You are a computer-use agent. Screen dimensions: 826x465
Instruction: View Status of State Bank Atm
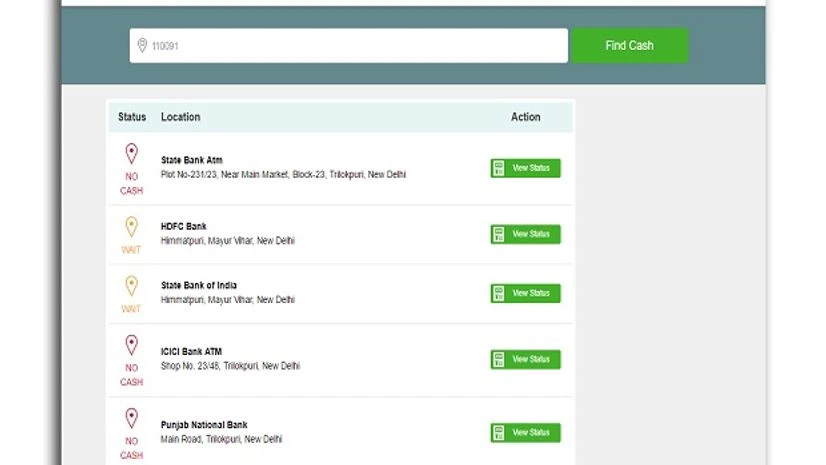pyautogui.click(x=525, y=168)
